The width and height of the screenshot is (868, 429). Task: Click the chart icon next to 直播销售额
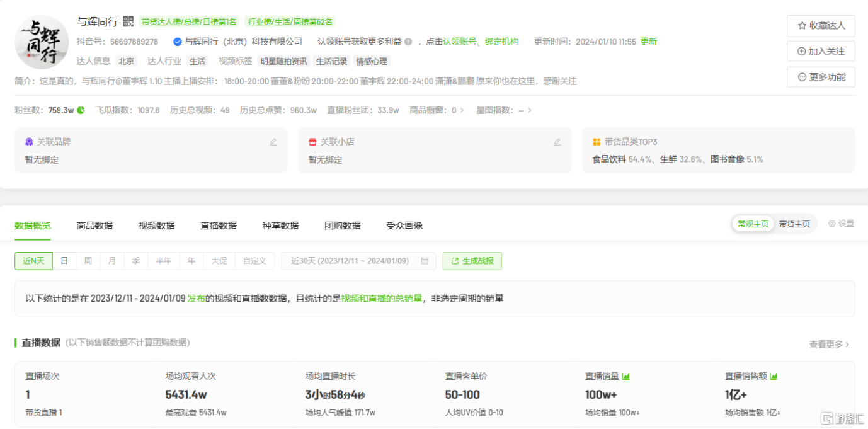click(x=774, y=376)
